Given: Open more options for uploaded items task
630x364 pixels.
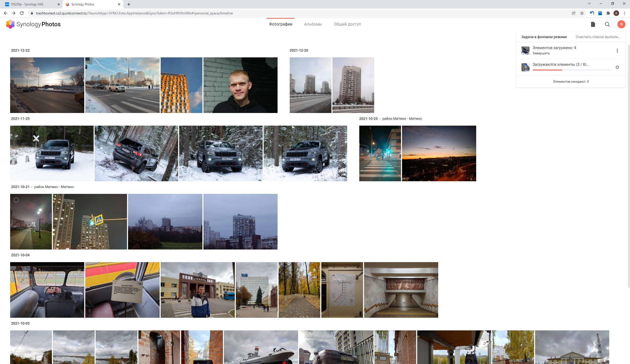Looking at the screenshot, I should 617,51.
